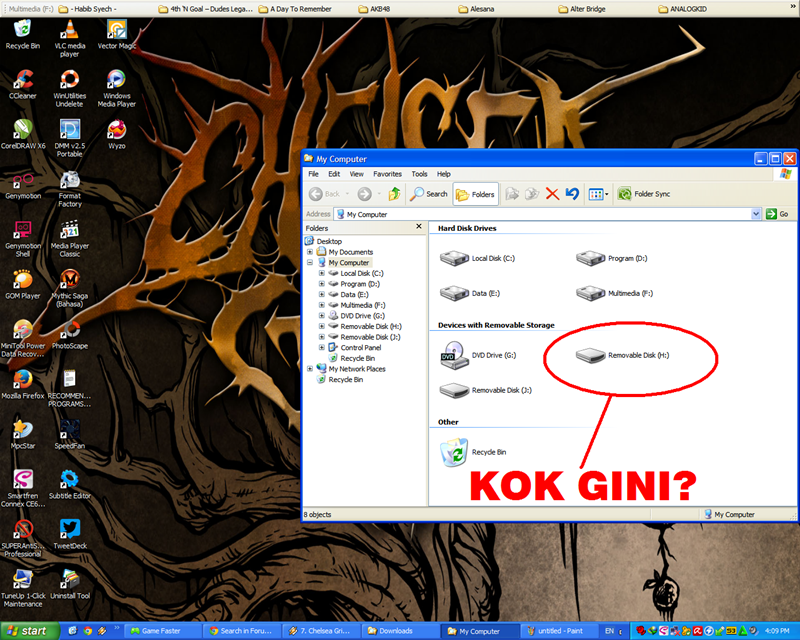Open Subtitle Editor shortcut
The width and height of the screenshot is (800, 640).
tap(69, 484)
